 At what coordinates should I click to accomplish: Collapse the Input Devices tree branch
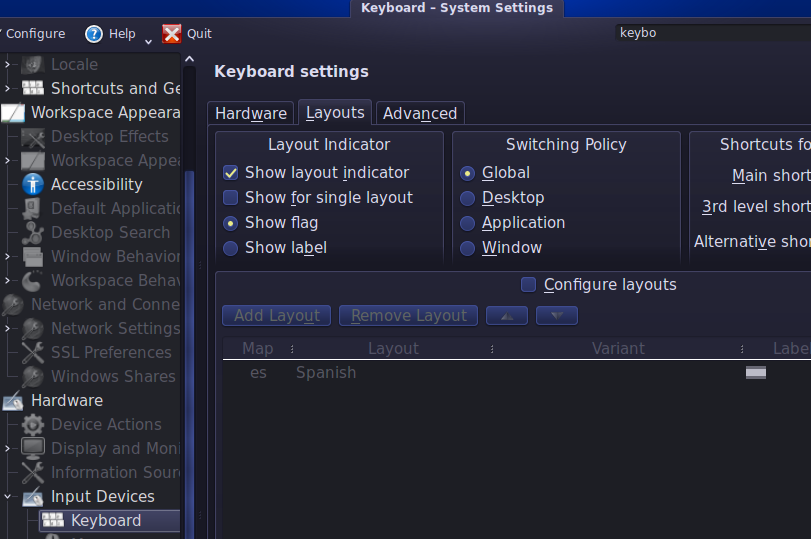tap(8, 496)
